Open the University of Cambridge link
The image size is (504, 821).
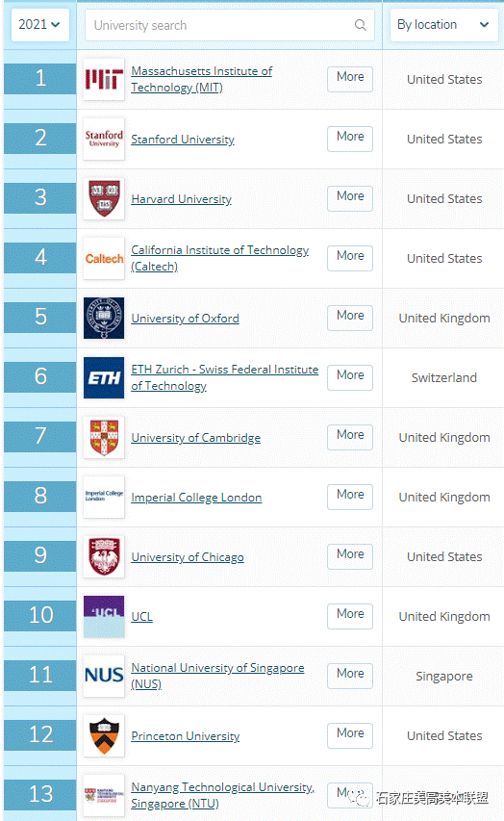(196, 438)
